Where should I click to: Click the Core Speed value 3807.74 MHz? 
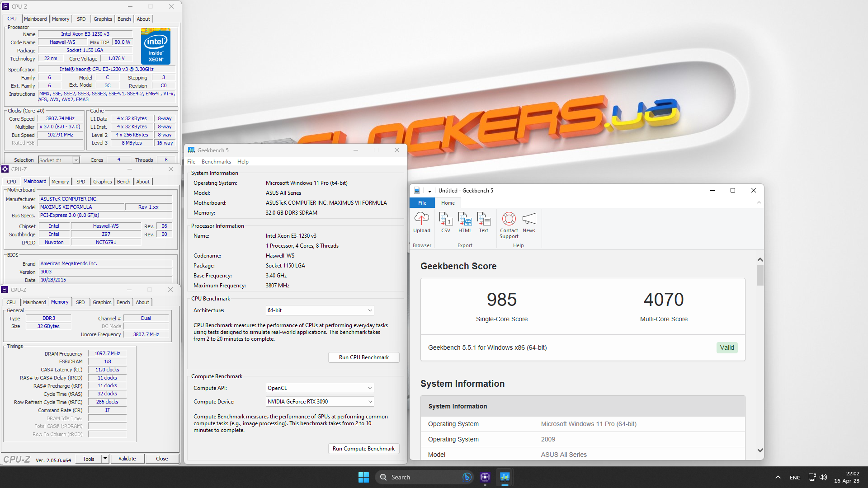(61, 119)
